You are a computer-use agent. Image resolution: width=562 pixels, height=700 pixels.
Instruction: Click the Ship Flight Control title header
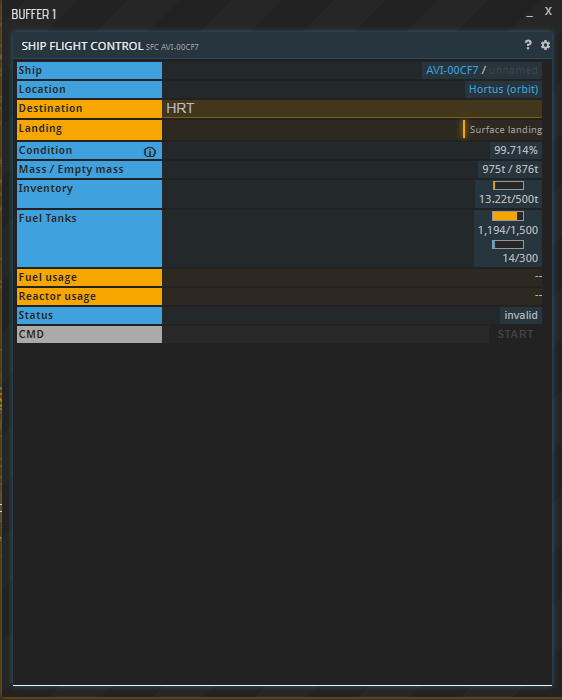[82, 46]
